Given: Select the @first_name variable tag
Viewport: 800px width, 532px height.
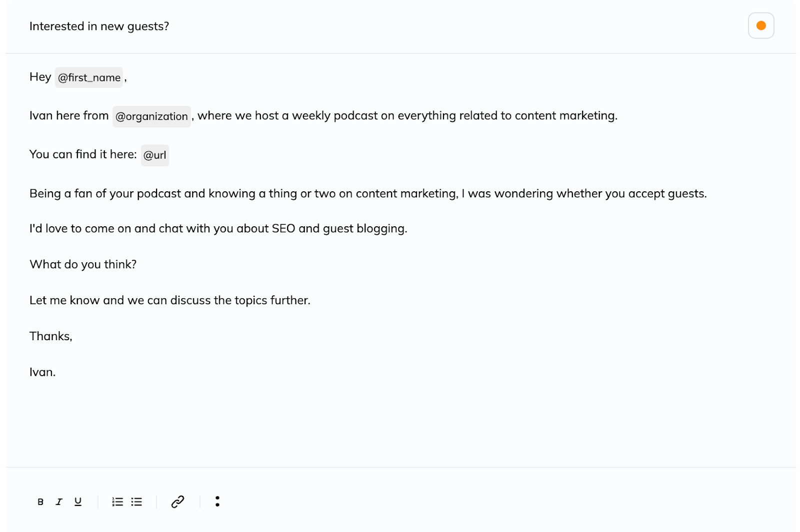Looking at the screenshot, I should coord(89,77).
